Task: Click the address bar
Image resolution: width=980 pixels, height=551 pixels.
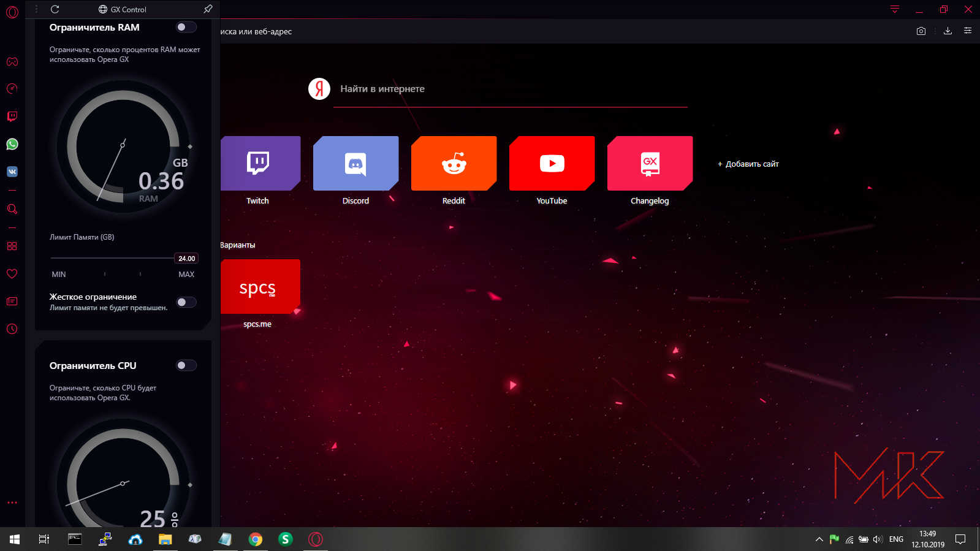Action: 564,31
